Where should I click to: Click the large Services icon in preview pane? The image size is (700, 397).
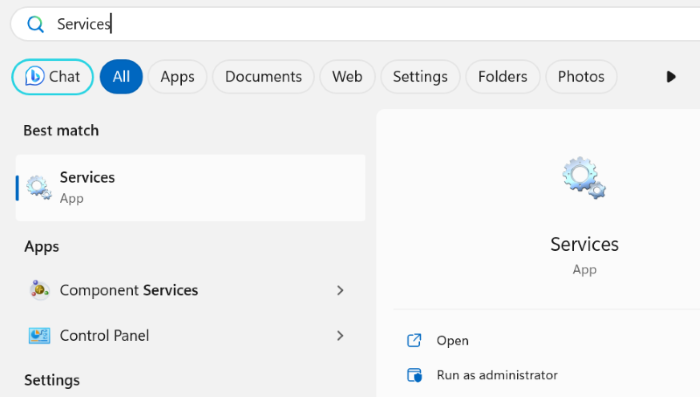coord(584,178)
